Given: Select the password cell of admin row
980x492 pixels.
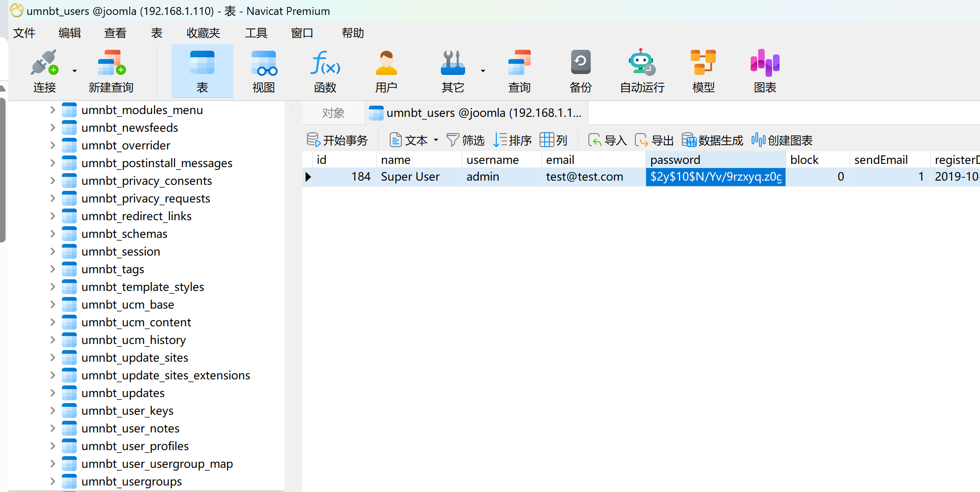Looking at the screenshot, I should coord(715,177).
